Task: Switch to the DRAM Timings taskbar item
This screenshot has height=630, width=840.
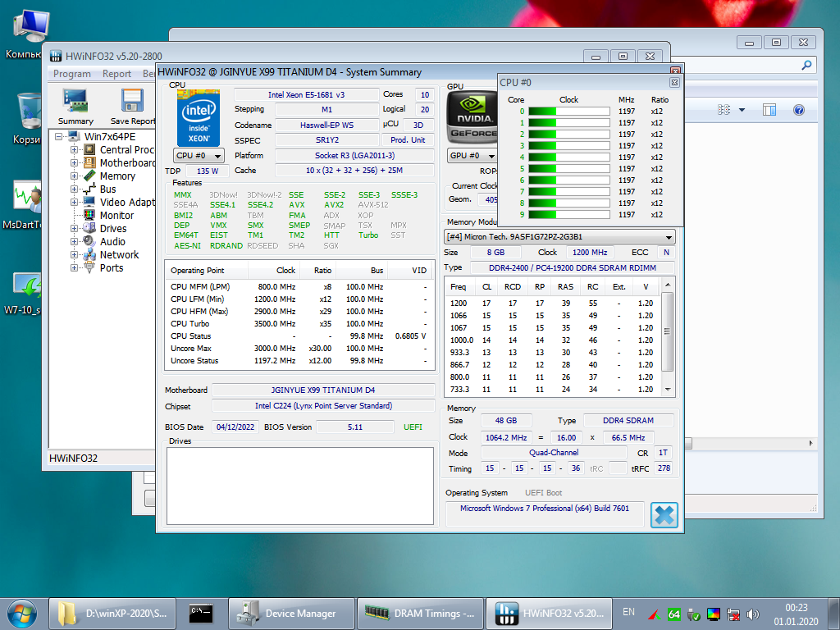Action: [419, 614]
